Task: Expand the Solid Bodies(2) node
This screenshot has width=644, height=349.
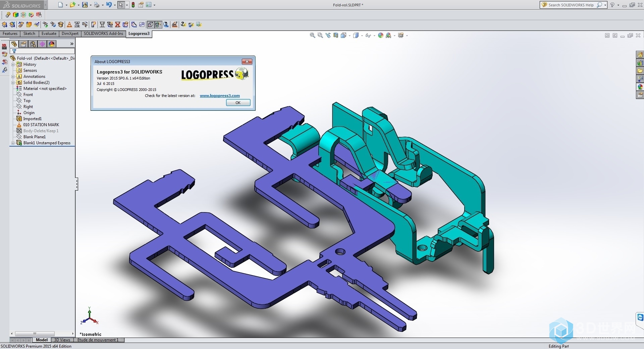Action: (x=13, y=83)
